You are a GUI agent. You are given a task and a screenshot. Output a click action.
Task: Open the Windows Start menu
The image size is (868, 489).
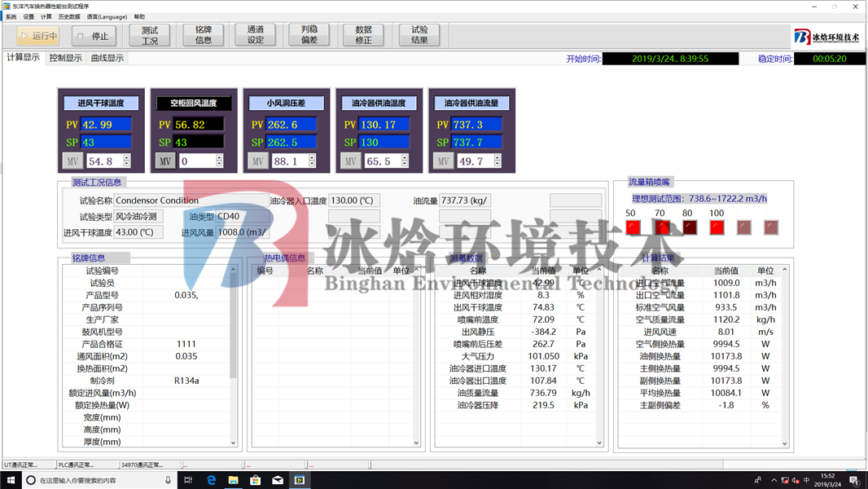coord(10,480)
